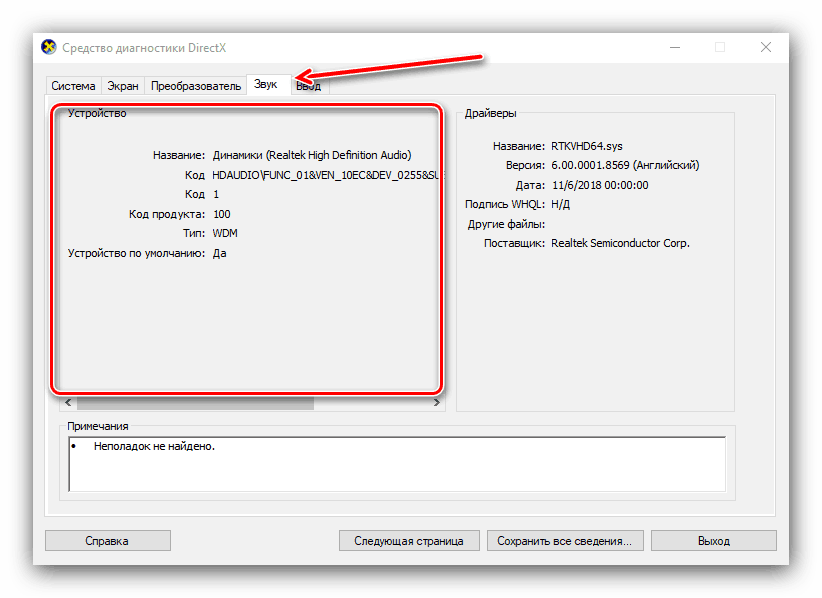The height and width of the screenshot is (598, 822).
Task: Select the Преобразователь tab
Action: click(x=196, y=86)
